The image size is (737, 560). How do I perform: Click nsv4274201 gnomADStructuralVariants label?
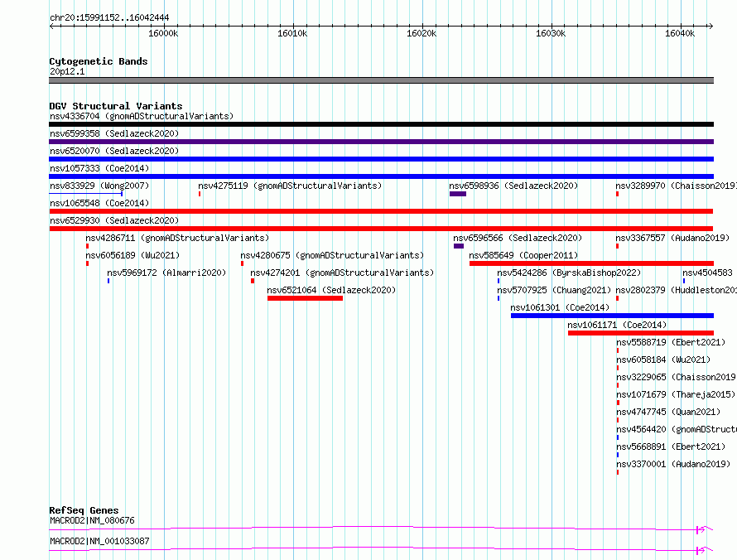pyautogui.click(x=342, y=273)
